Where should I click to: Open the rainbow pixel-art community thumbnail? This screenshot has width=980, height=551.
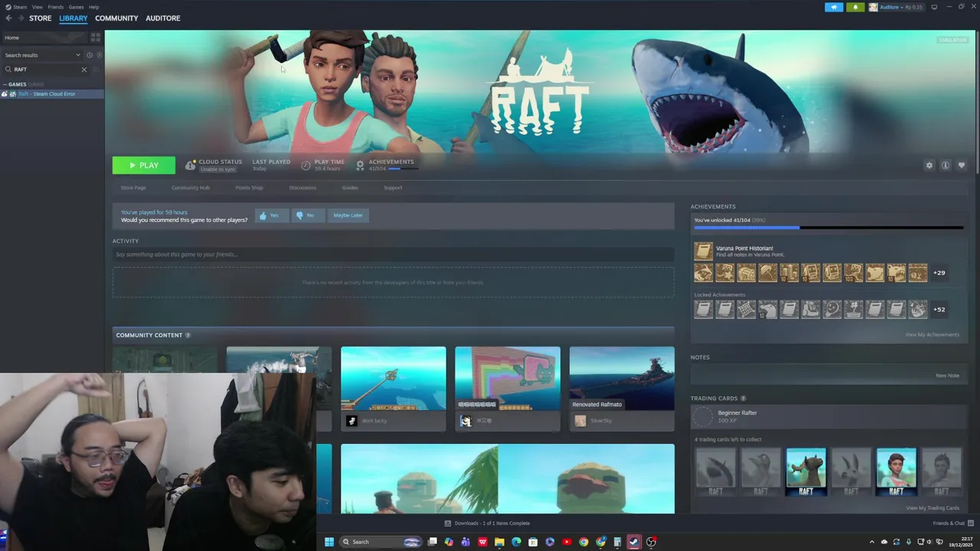508,378
